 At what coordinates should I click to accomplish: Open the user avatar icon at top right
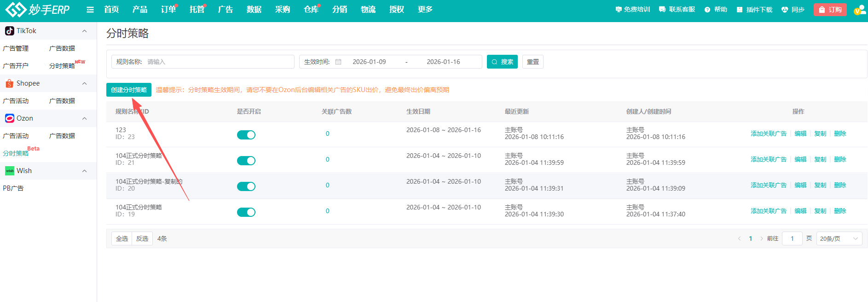[x=859, y=10]
